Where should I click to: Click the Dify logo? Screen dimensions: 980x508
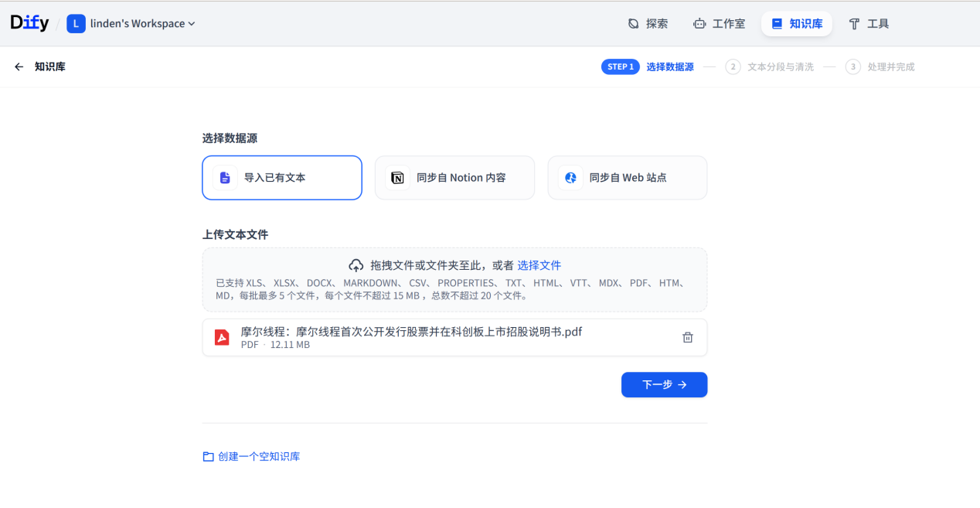tap(29, 23)
